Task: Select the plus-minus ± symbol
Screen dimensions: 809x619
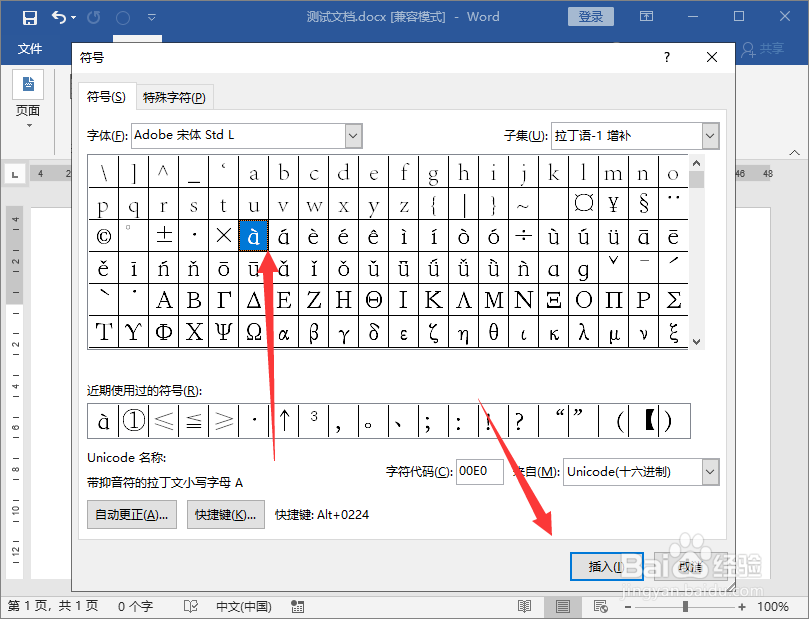Action: click(x=164, y=236)
